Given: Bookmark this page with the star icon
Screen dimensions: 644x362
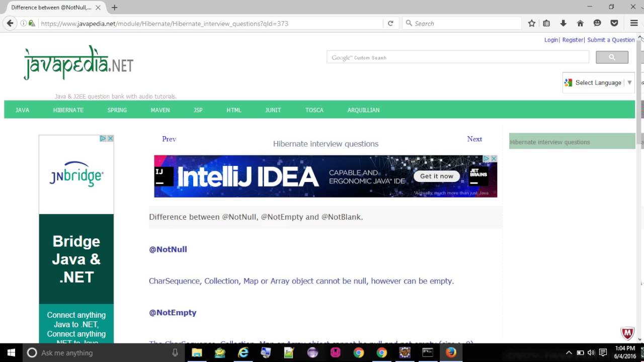Looking at the screenshot, I should point(532,23).
